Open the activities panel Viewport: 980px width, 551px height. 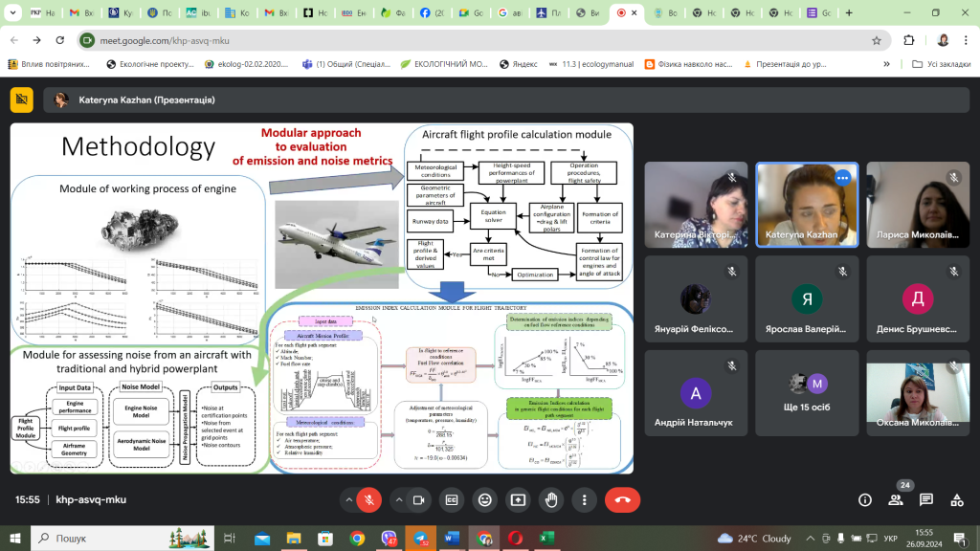pyautogui.click(x=956, y=499)
